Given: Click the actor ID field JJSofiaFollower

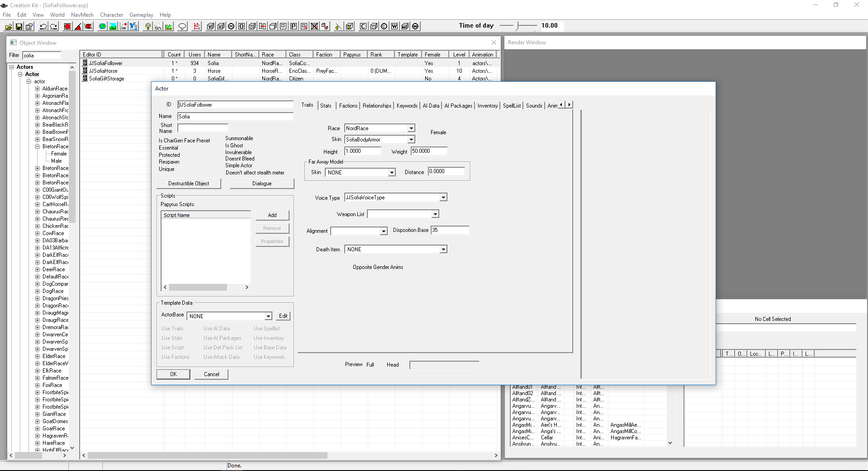Looking at the screenshot, I should pyautogui.click(x=235, y=105).
